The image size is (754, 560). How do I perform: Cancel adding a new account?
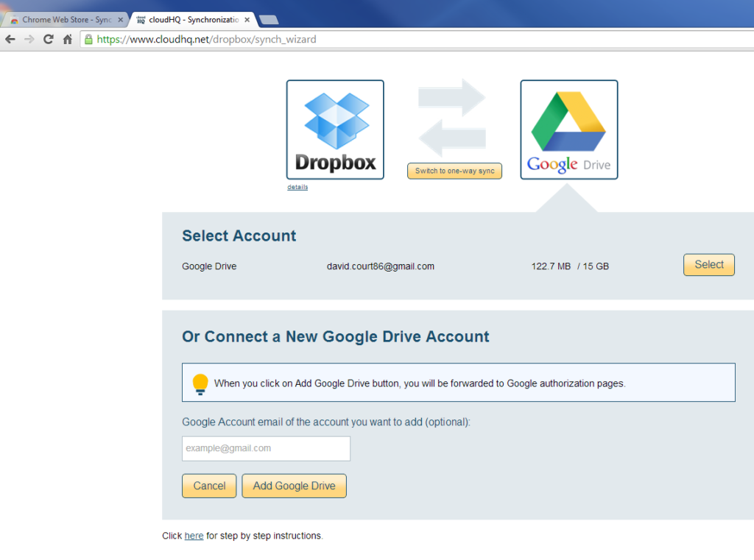209,486
